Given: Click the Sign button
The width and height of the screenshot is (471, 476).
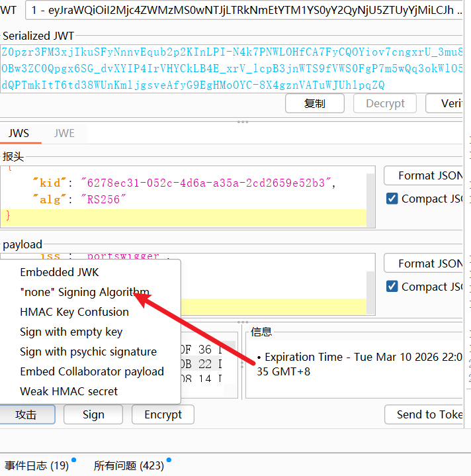Looking at the screenshot, I should click(x=93, y=414).
